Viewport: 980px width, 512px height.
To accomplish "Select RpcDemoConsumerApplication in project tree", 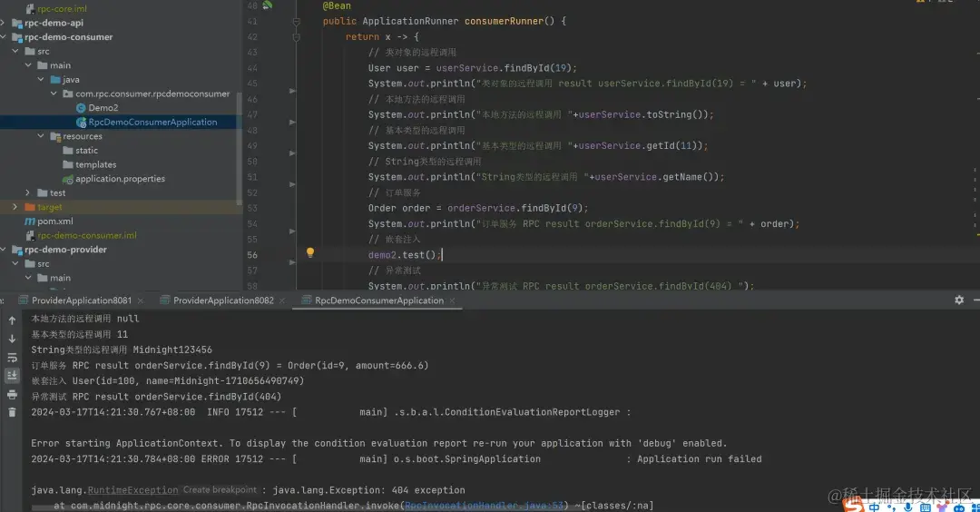I will point(152,122).
